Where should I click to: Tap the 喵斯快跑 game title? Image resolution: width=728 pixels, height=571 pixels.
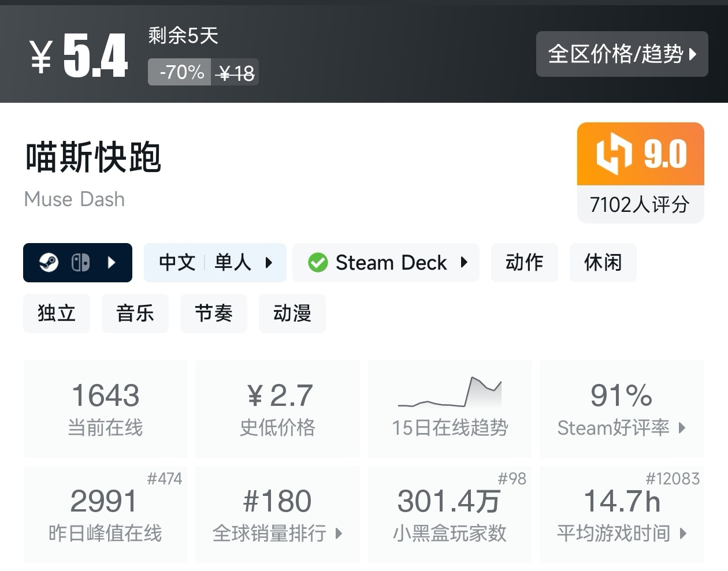(93, 157)
